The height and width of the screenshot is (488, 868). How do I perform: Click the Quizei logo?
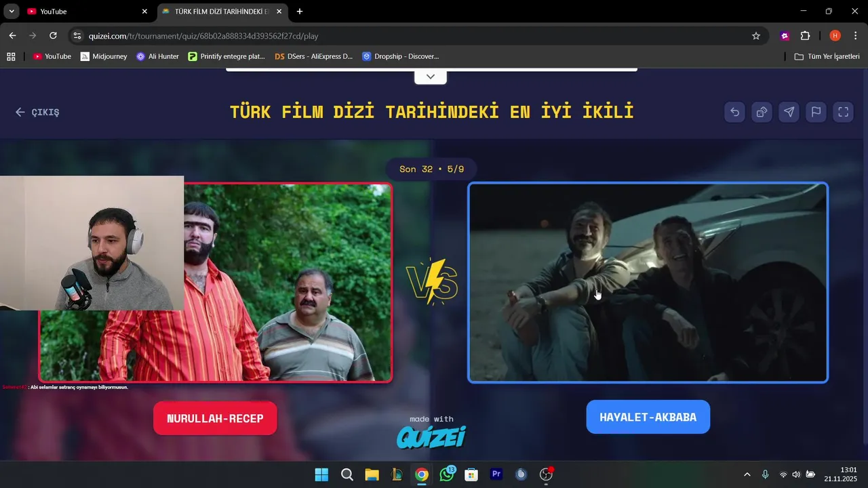click(431, 436)
